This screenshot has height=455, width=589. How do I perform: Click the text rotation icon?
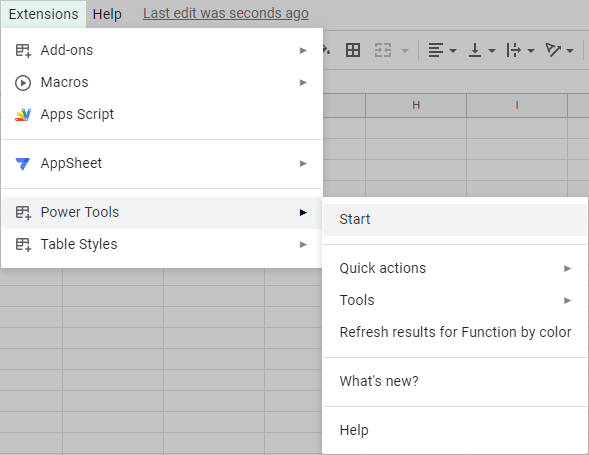[553, 50]
